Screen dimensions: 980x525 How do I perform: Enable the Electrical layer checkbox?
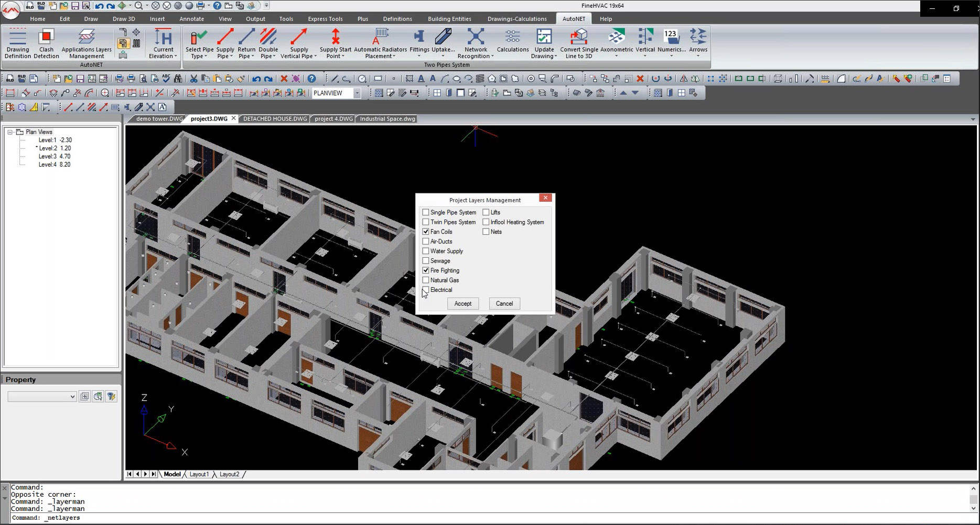point(426,290)
